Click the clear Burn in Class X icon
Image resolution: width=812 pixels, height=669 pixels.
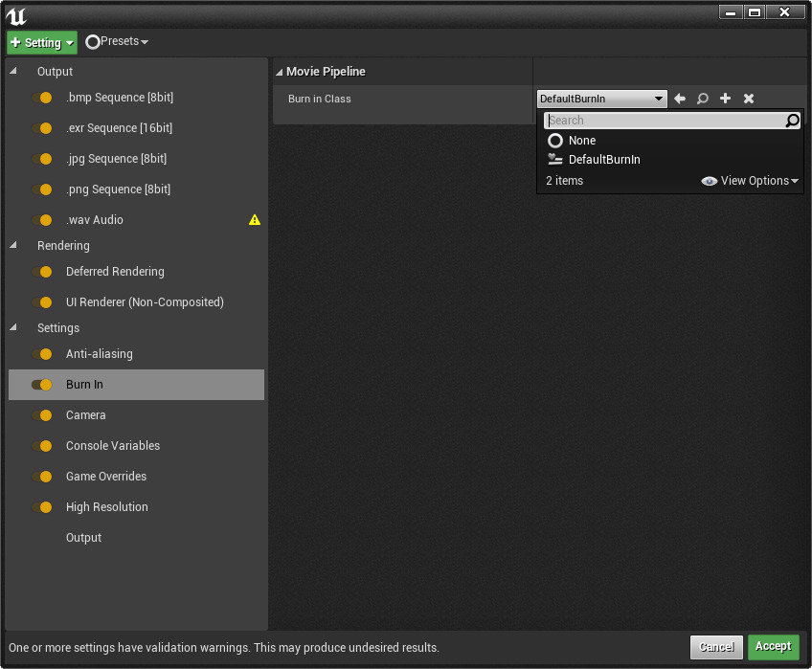pos(749,99)
